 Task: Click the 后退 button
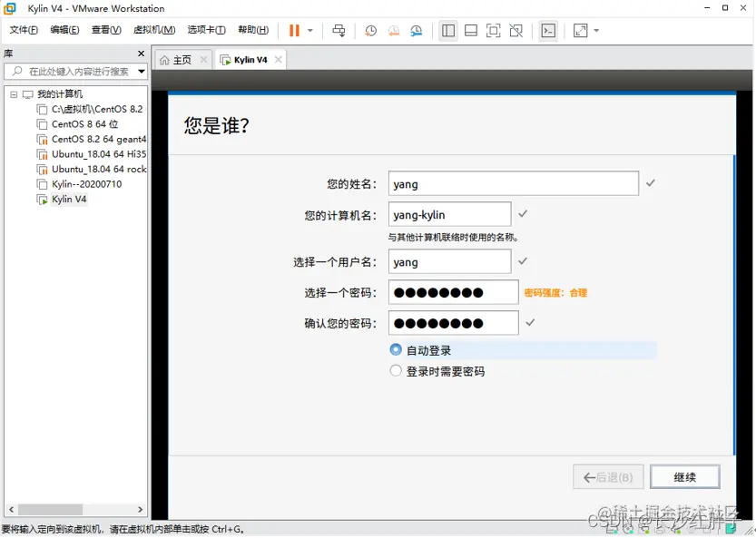pos(608,476)
